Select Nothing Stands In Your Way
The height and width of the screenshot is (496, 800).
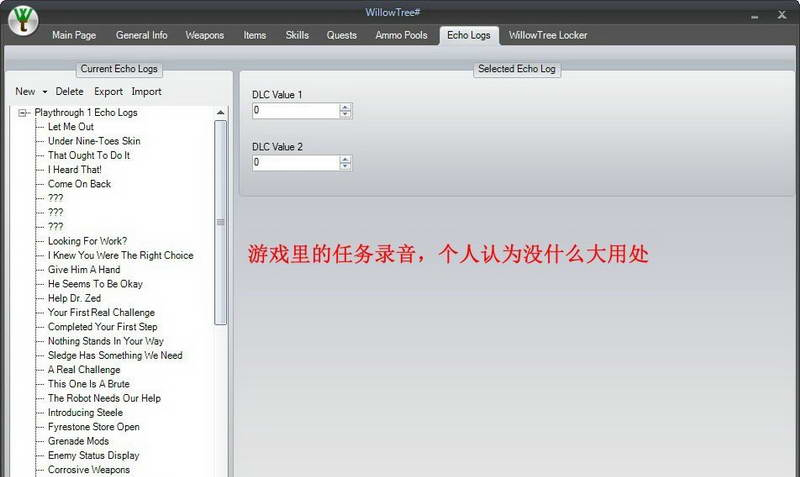pyautogui.click(x=106, y=341)
